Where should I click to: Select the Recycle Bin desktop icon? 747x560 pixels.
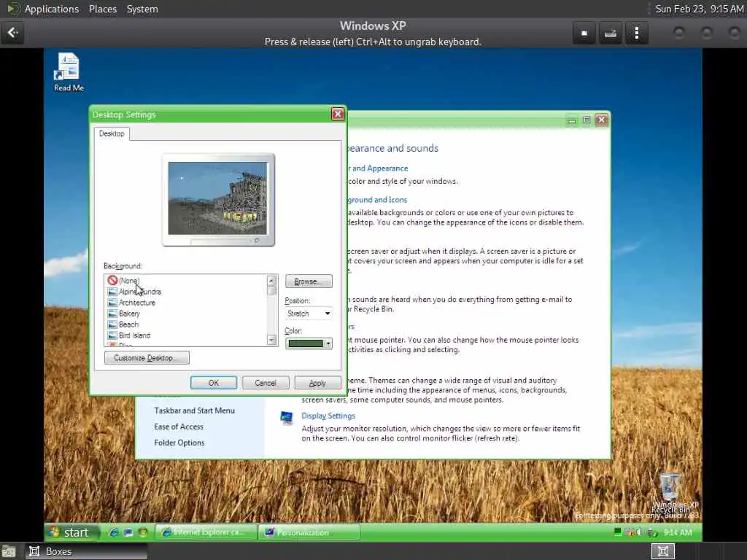(x=671, y=491)
